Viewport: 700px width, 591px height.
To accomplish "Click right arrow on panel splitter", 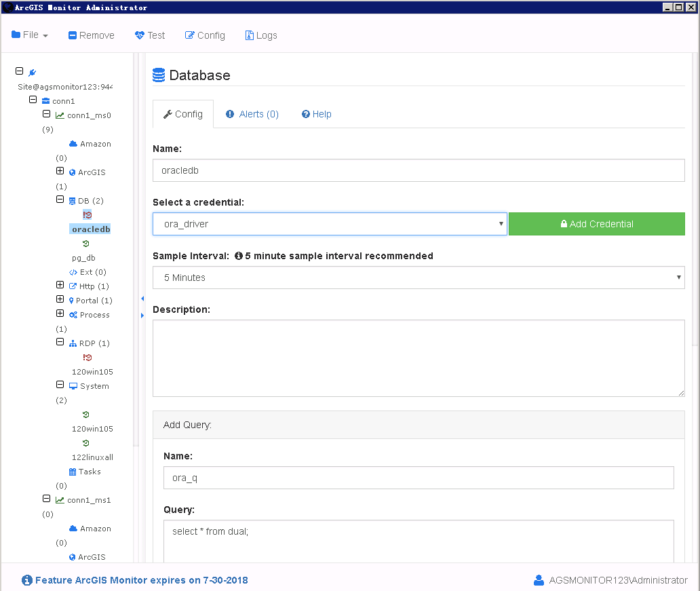I will pos(142,316).
